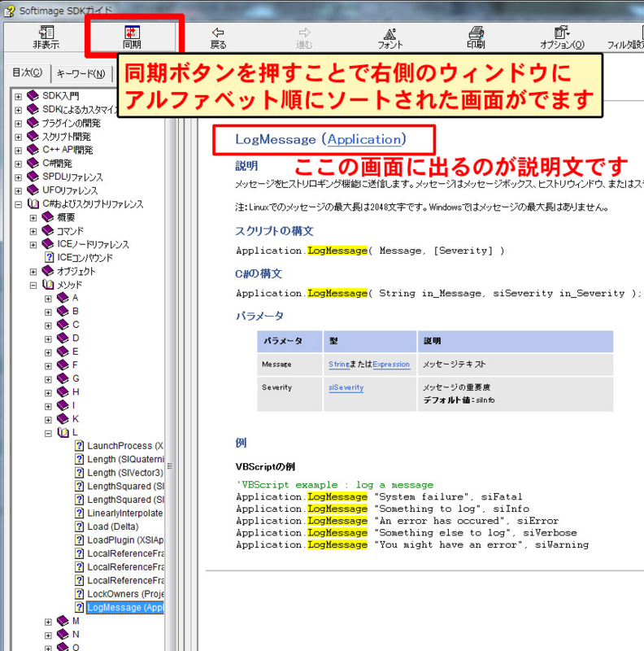Open the Length (SIVector3) topic

click(x=125, y=473)
